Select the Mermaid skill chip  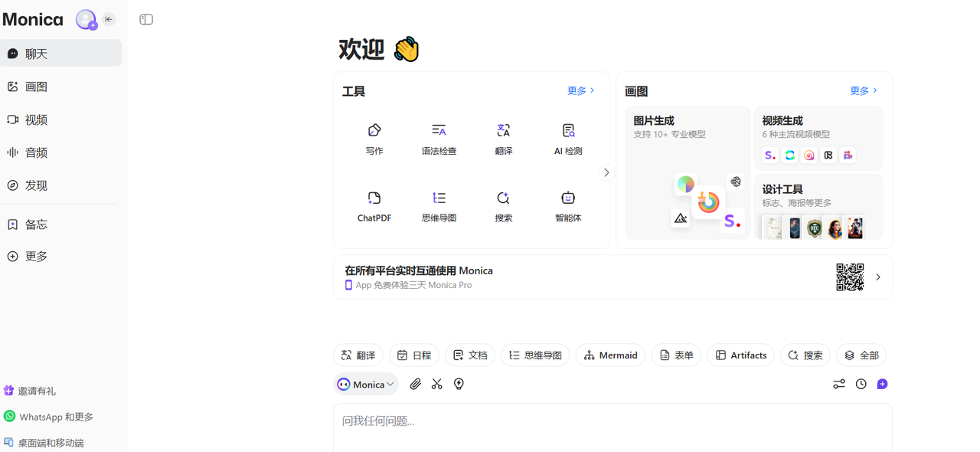(610, 355)
